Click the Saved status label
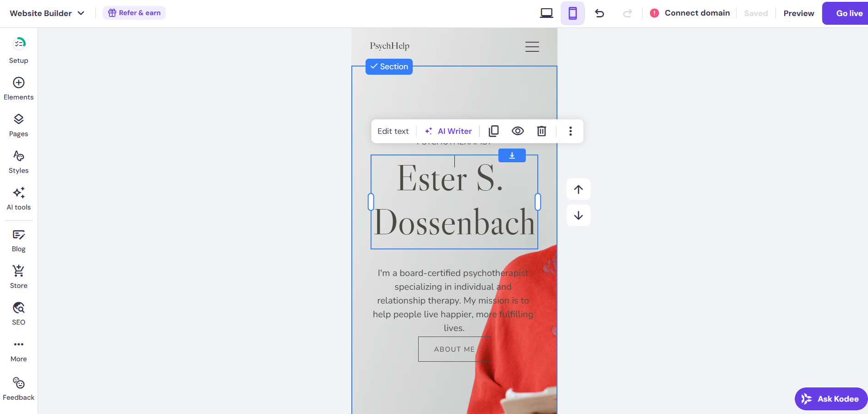The image size is (868, 414). [x=756, y=13]
